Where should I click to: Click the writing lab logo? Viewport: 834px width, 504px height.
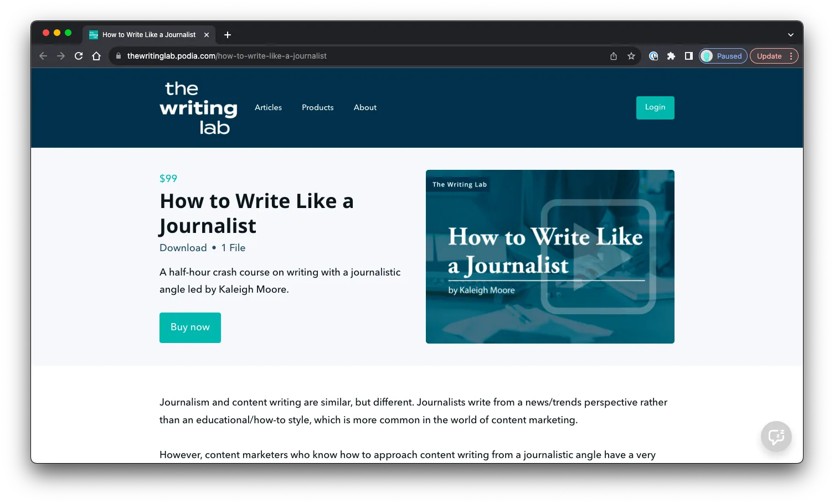point(198,108)
